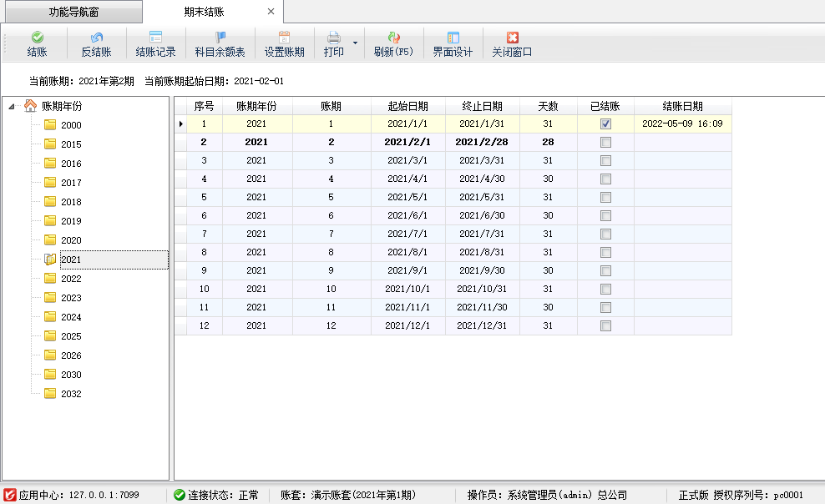Image resolution: width=825 pixels, height=504 pixels.
Task: Close the 期末结账 tab
Action: (x=271, y=12)
